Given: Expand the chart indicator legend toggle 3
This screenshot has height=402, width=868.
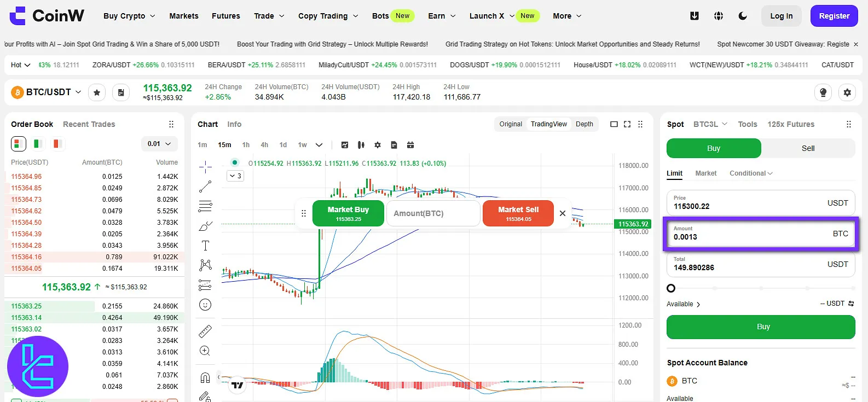Looking at the screenshot, I should (235, 176).
